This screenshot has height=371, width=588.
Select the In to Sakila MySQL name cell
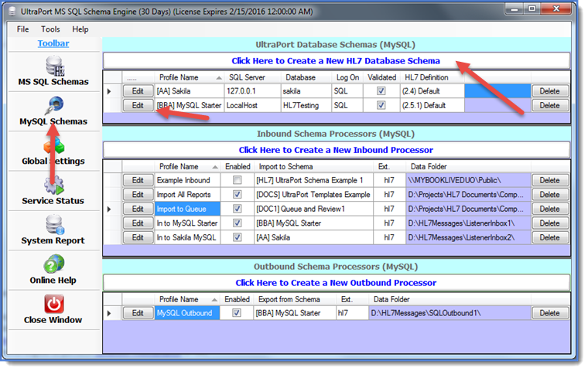pyautogui.click(x=187, y=237)
